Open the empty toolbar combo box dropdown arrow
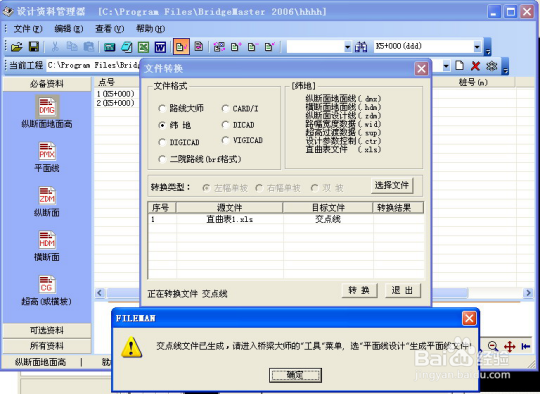This screenshot has height=394, width=540. coord(348,47)
